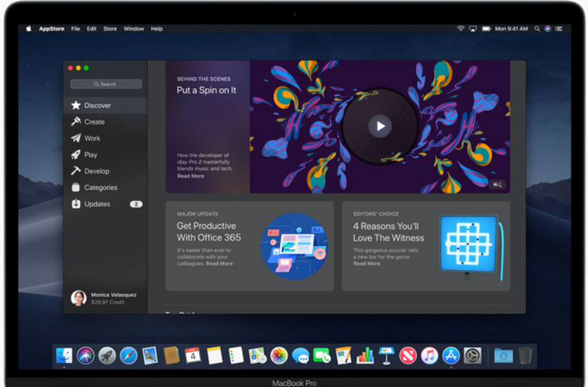
Task: Open Launchpad rocket in the Dock
Action: point(108,355)
